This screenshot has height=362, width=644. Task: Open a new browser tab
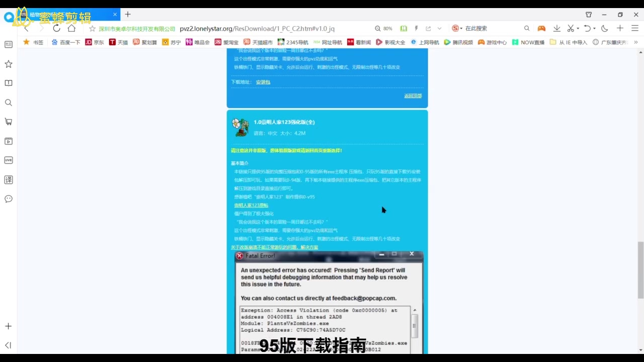(128, 15)
